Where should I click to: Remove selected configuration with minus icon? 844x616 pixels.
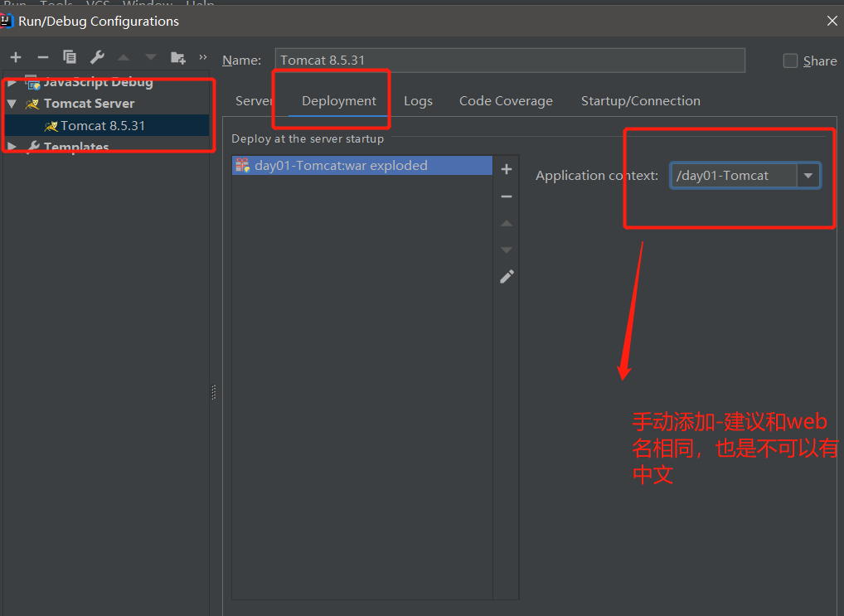[43, 57]
